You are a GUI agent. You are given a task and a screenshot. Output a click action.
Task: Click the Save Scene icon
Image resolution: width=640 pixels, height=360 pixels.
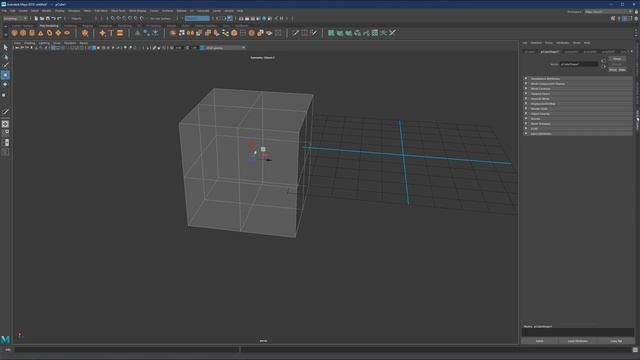coord(47,18)
